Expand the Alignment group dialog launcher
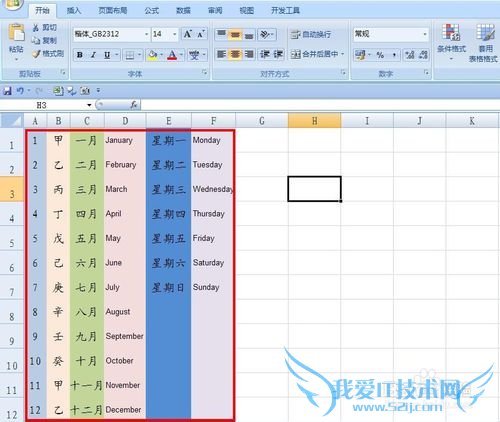 [x=343, y=72]
